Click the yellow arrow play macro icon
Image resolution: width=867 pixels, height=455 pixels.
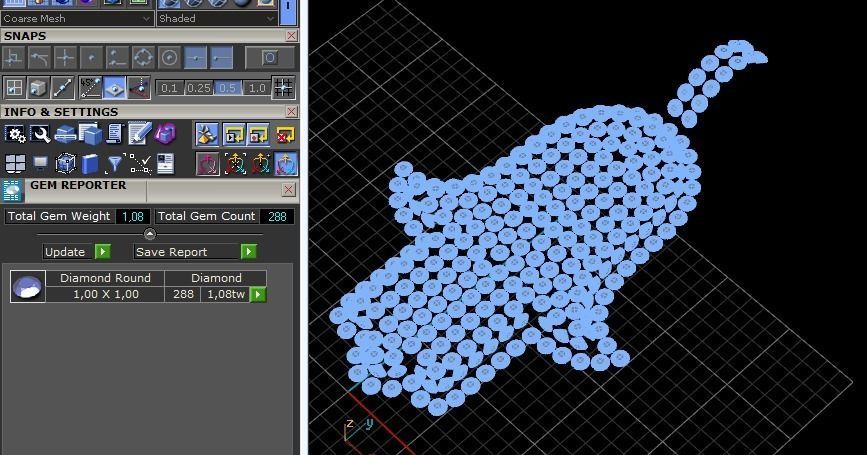coord(233,134)
